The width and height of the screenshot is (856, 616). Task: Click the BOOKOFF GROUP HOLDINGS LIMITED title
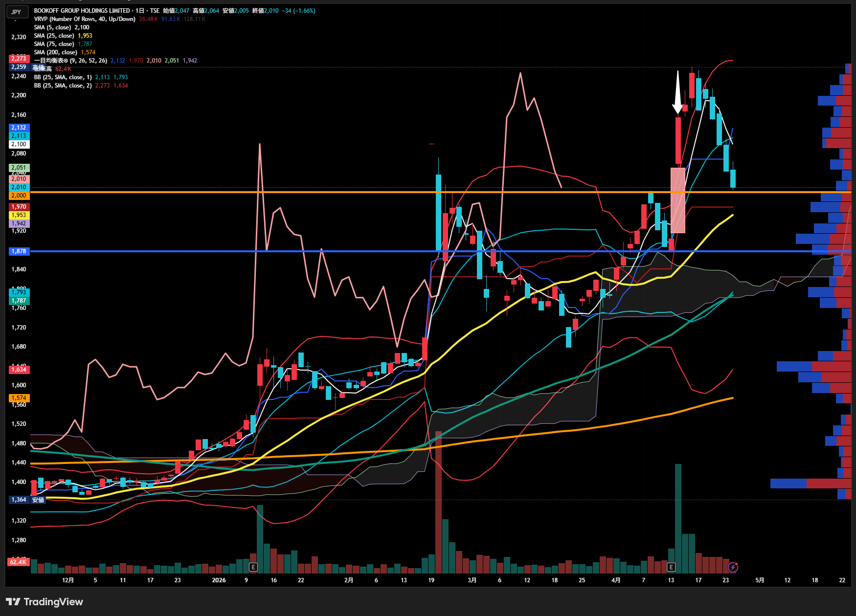click(x=82, y=11)
